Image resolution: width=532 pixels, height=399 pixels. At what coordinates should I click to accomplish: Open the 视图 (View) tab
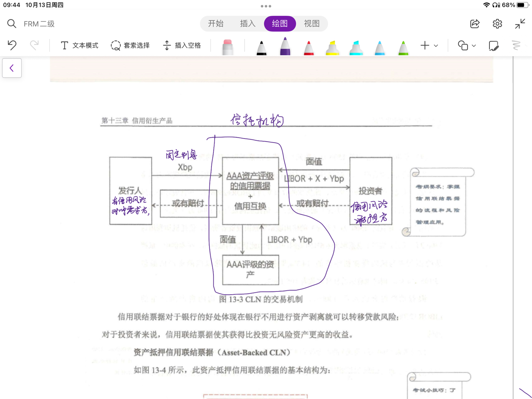click(x=311, y=24)
